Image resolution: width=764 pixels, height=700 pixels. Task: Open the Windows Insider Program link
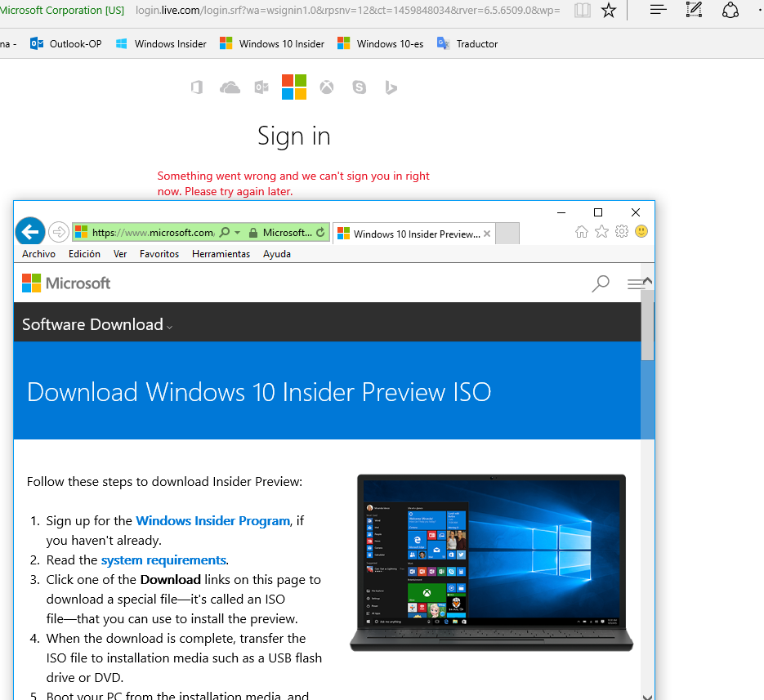click(213, 521)
